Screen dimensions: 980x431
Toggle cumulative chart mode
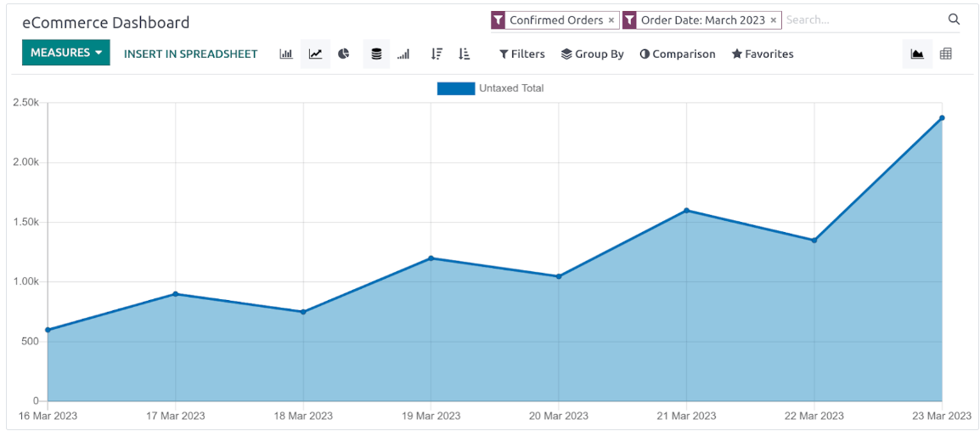[x=403, y=54]
